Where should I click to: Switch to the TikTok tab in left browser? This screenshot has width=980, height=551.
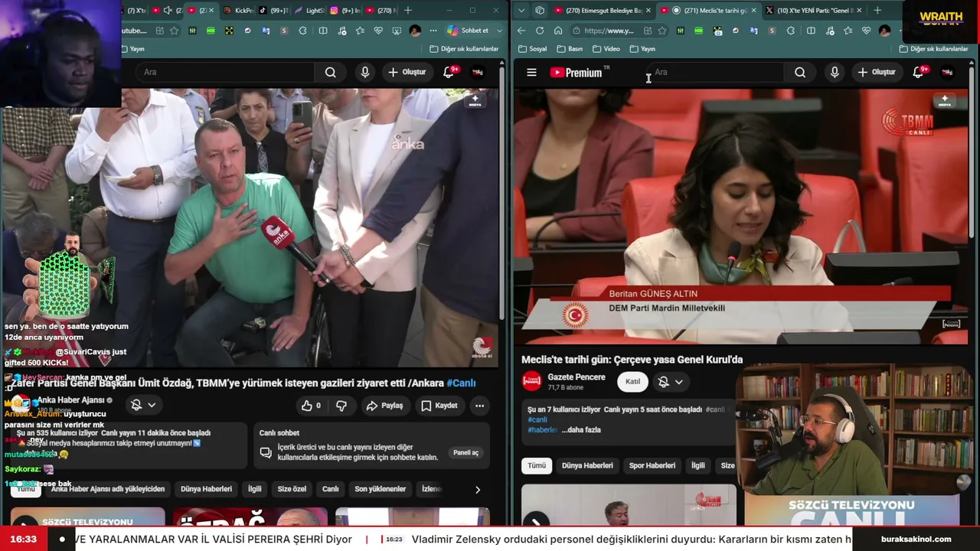click(273, 11)
